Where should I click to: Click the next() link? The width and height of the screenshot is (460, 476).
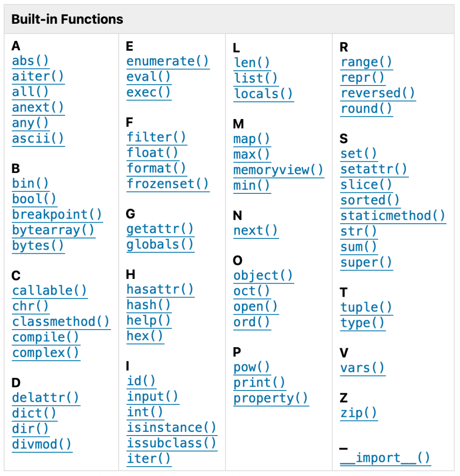click(255, 231)
